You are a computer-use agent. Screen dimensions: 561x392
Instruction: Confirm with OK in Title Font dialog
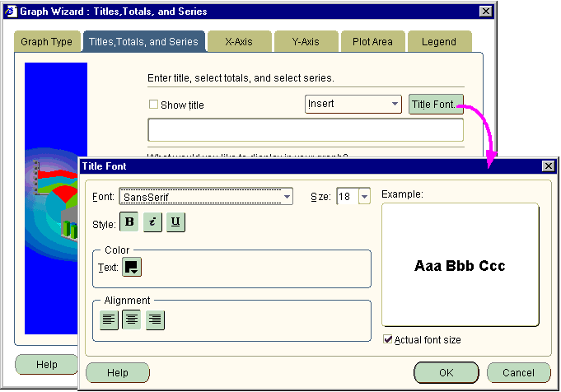coord(446,373)
